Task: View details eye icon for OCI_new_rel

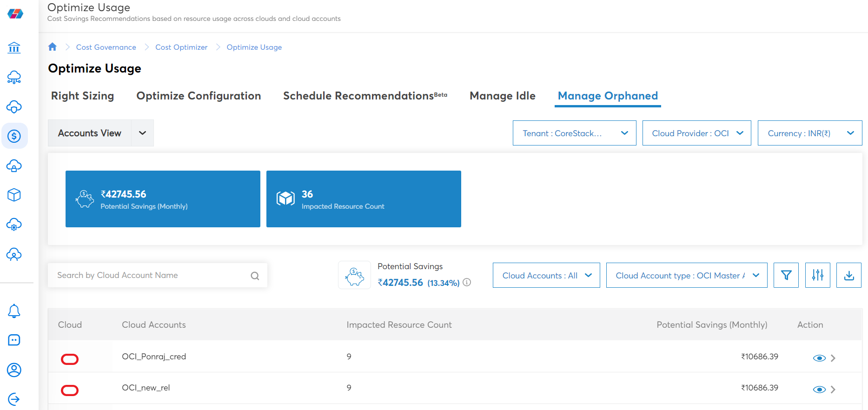Action: 819,390
